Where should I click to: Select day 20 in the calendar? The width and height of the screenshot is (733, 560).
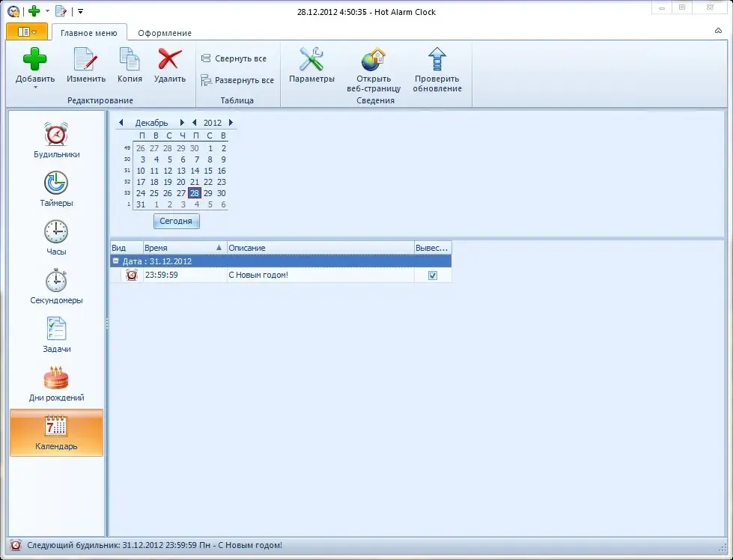(181, 182)
